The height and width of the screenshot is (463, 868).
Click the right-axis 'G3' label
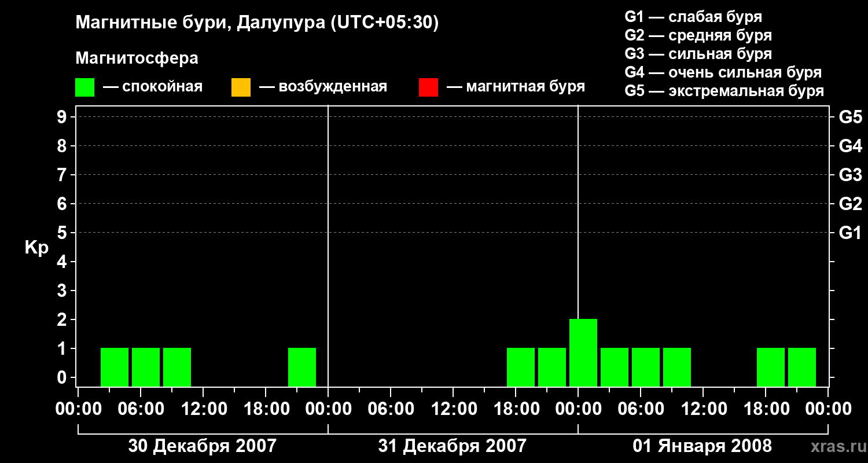[850, 175]
